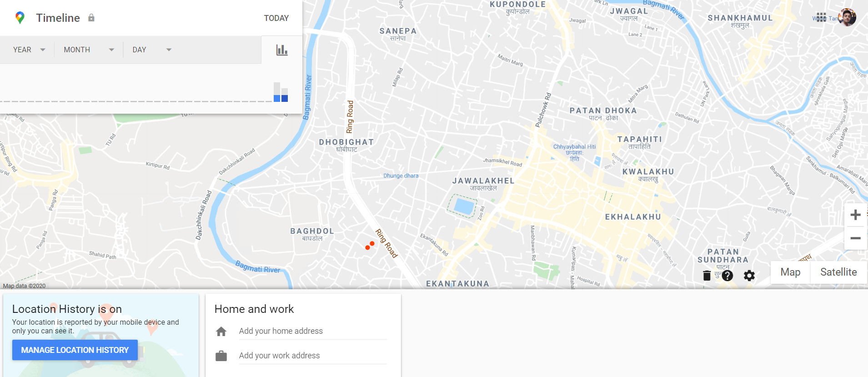Jump to TODAY in timeline
868x377 pixels.
(276, 18)
